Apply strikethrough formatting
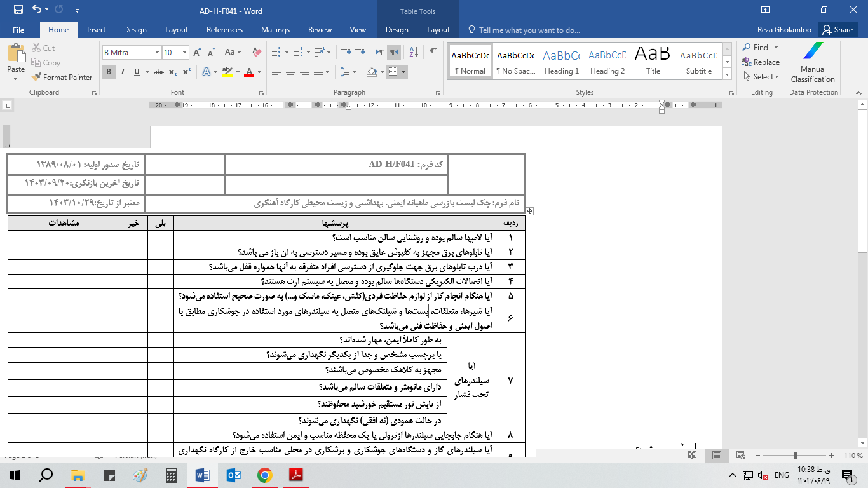Screen dimensions: 868x488 coord(159,72)
